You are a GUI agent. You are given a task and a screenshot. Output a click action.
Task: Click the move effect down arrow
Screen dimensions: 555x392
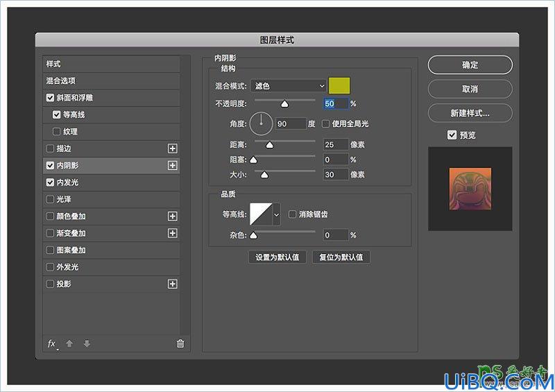(x=87, y=343)
